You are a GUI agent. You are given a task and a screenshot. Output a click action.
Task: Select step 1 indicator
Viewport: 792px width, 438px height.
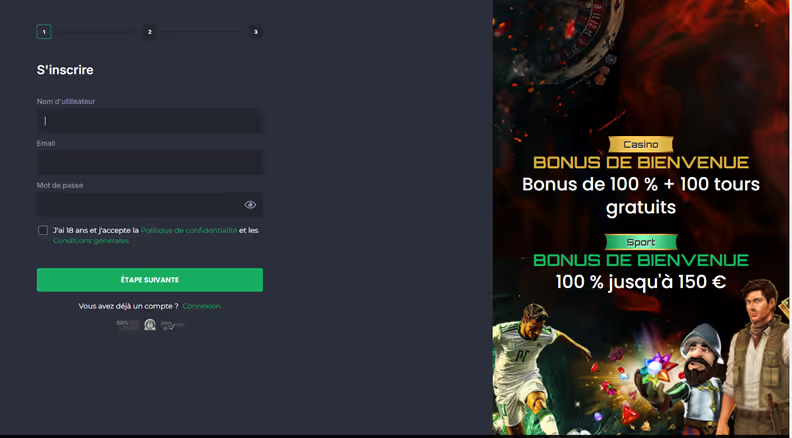(44, 32)
